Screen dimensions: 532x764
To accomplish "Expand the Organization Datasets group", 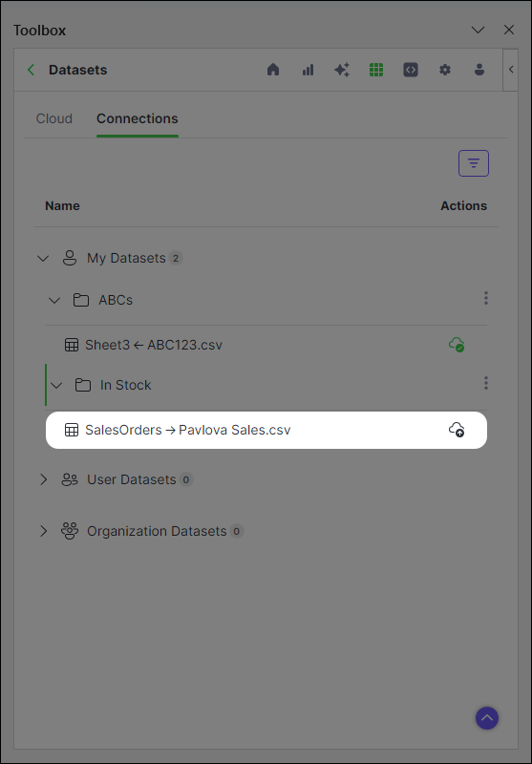I will [x=43, y=531].
